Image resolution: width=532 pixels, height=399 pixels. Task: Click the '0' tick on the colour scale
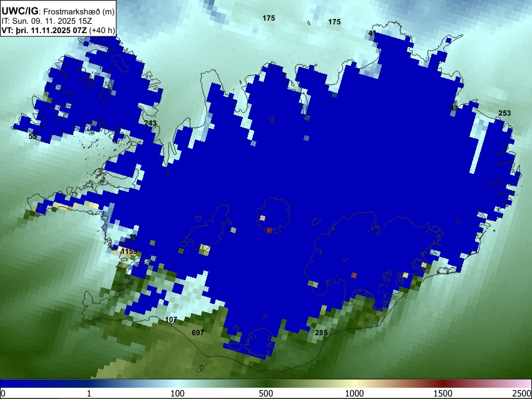pyautogui.click(x=3, y=393)
